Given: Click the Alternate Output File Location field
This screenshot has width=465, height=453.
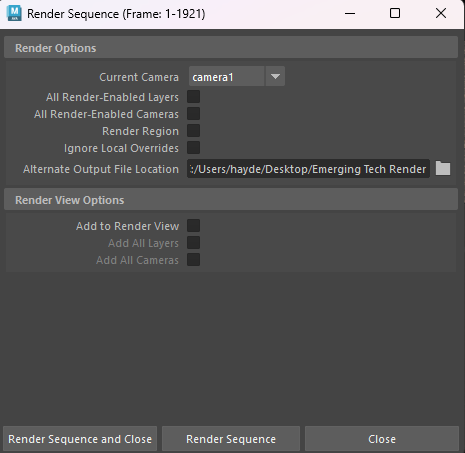Looking at the screenshot, I should pyautogui.click(x=308, y=169).
